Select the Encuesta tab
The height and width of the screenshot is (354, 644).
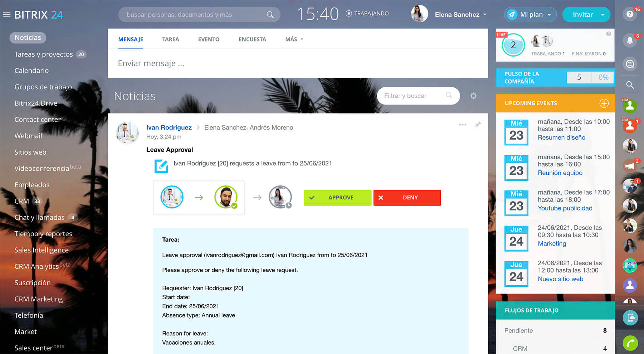(x=252, y=39)
